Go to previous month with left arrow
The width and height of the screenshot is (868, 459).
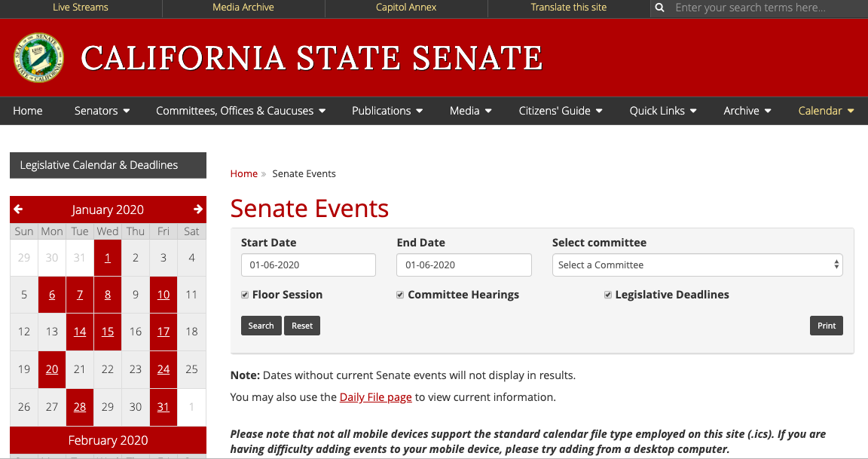(x=18, y=210)
